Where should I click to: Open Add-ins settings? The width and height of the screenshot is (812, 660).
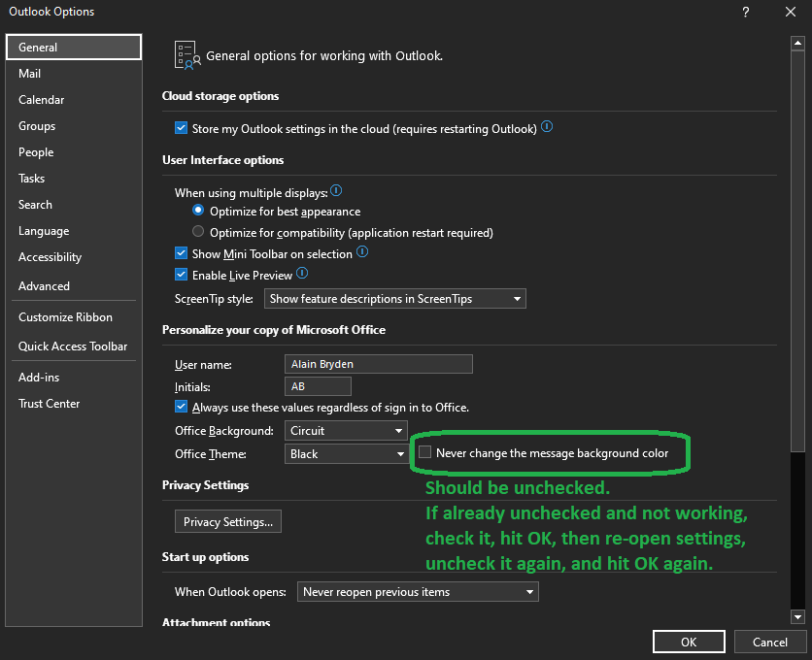pyautogui.click(x=74, y=378)
